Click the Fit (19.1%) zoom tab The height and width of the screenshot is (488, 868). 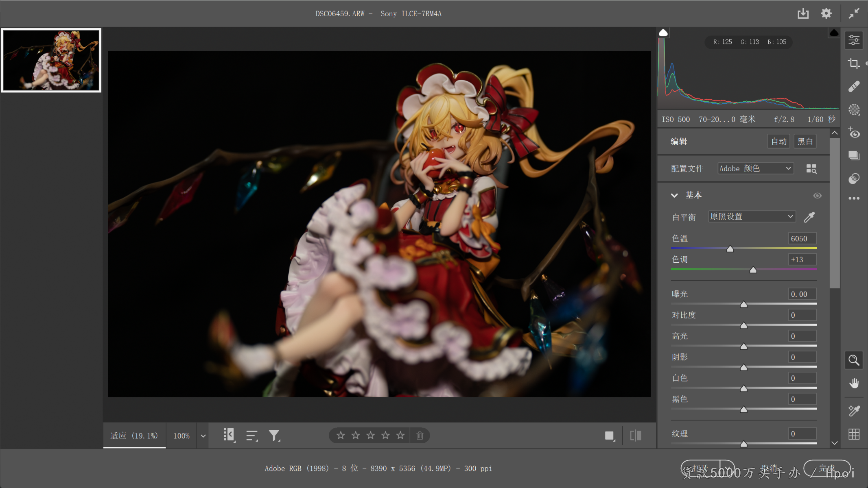coord(134,436)
